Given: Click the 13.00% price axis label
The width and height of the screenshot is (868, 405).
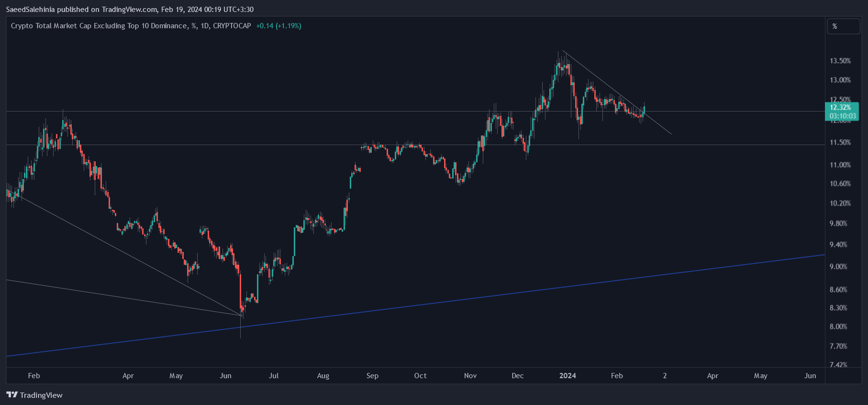Looking at the screenshot, I should pos(840,80).
